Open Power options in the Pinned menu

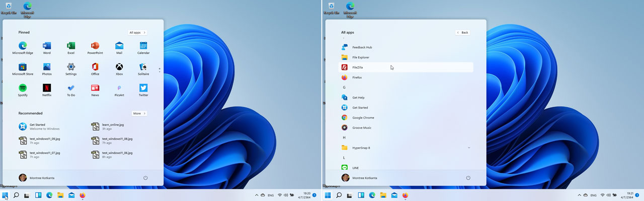coord(145,178)
